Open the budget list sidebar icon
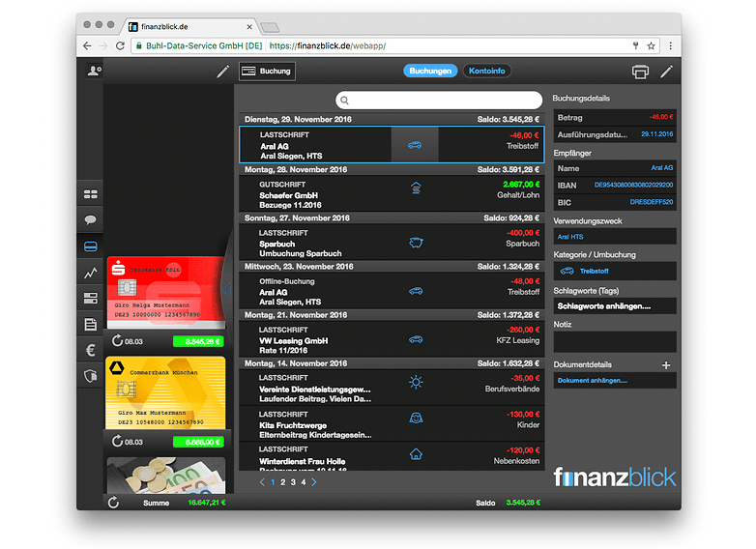The width and height of the screenshot is (756, 549). 91,299
